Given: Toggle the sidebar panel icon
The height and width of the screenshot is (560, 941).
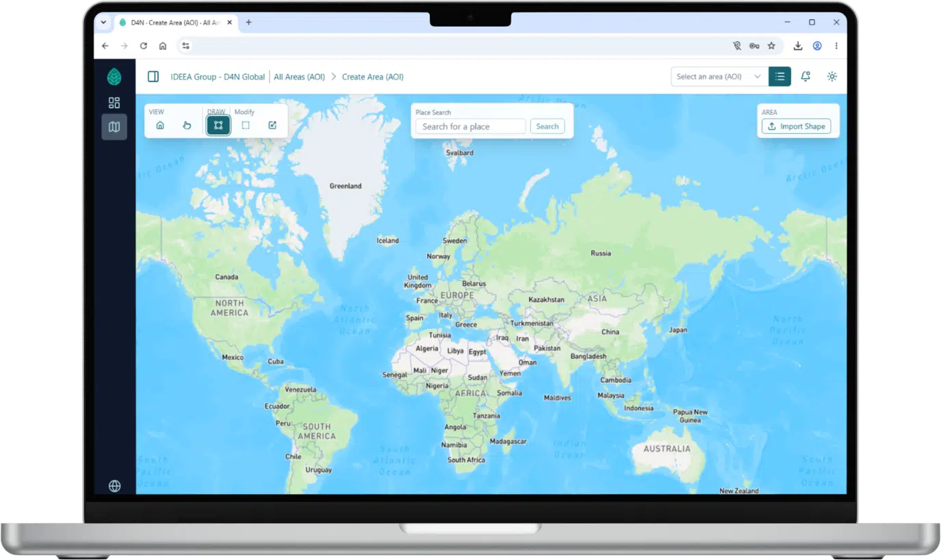Looking at the screenshot, I should (153, 77).
